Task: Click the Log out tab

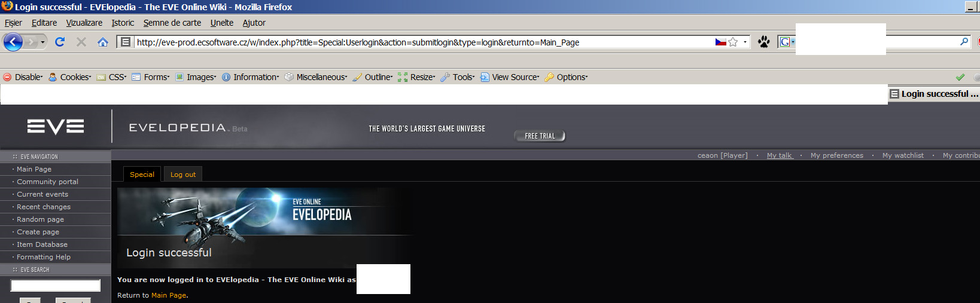Action: (x=183, y=174)
